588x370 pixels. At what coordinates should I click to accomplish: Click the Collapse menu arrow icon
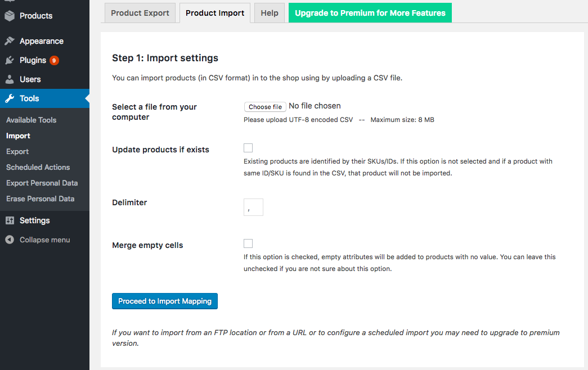(10, 240)
